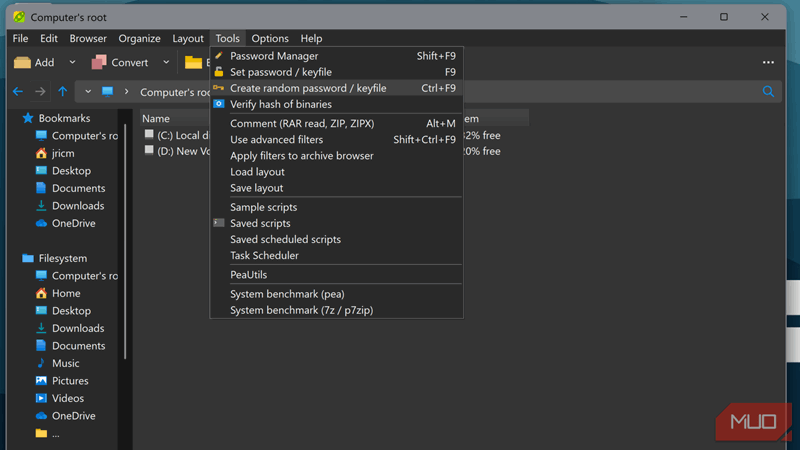Select OneDrive under Bookmarks
800x450 pixels.
point(73,223)
